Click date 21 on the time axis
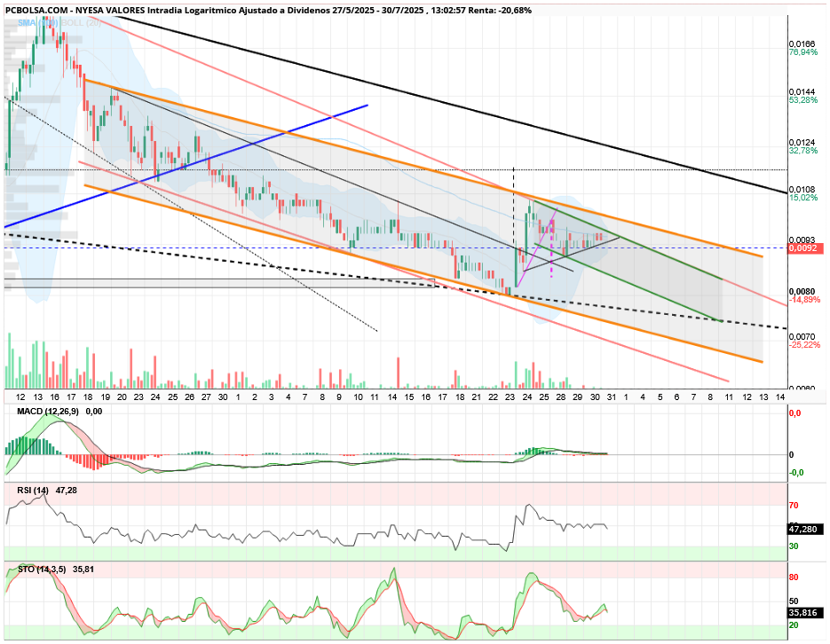 pos(477,397)
